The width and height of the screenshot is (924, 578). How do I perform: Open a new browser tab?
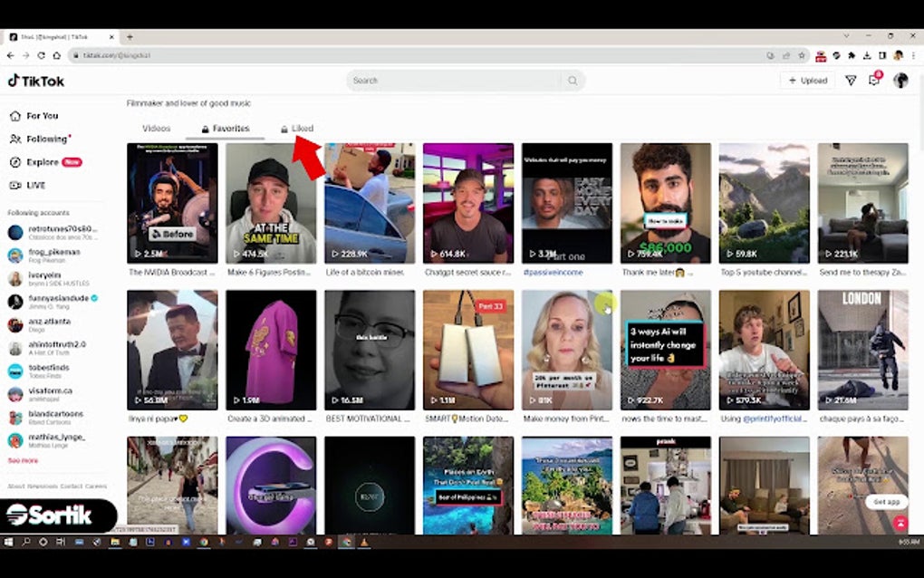[130, 36]
